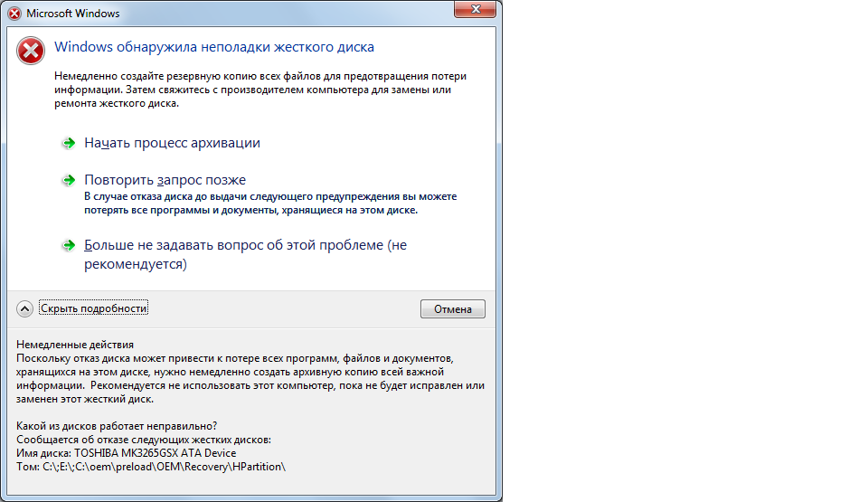The width and height of the screenshot is (868, 502).
Task: Click the Немедленные действия section heading
Action: 75,345
